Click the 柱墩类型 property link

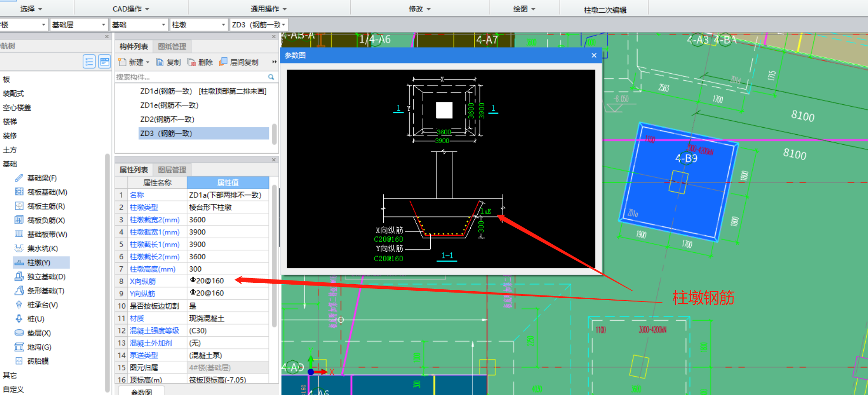tap(144, 207)
